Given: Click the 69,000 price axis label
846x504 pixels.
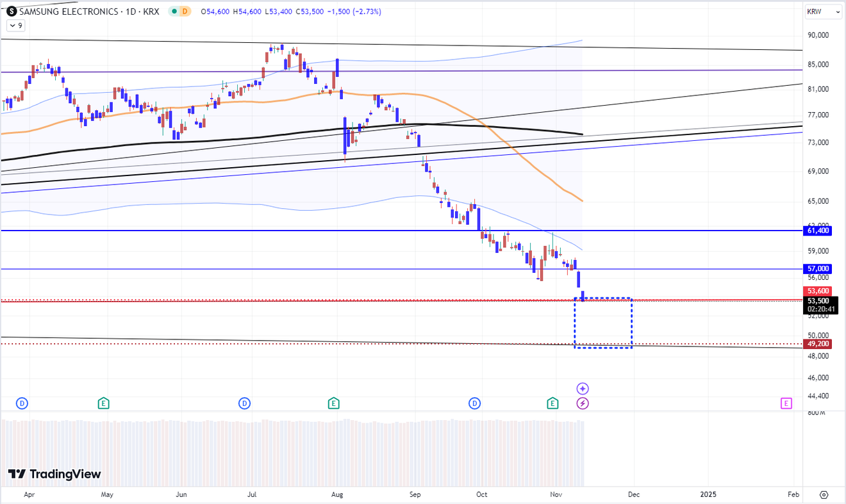Looking at the screenshot, I should pyautogui.click(x=818, y=172).
